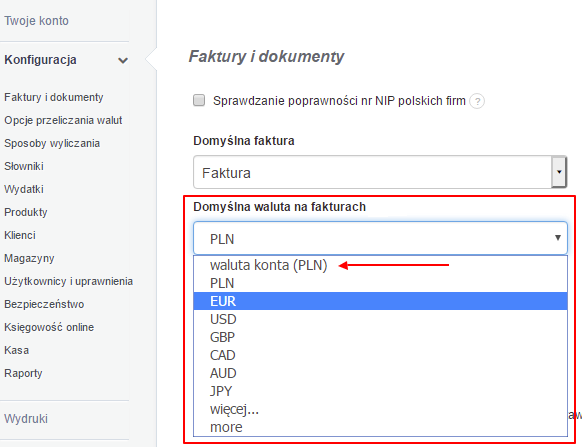
Task: Open the Twoje konto section
Action: (36, 21)
